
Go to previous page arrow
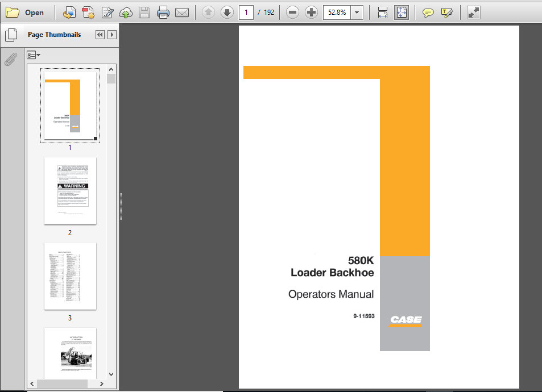208,12
